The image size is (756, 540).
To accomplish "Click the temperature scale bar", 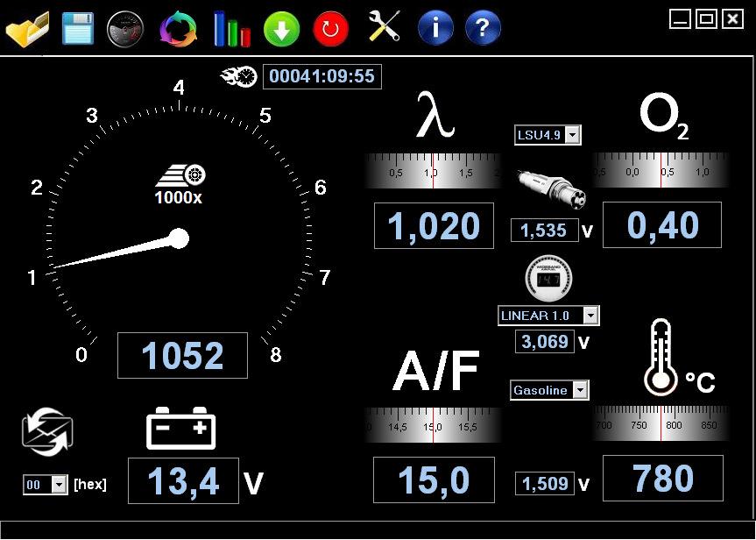I will pos(661,423).
